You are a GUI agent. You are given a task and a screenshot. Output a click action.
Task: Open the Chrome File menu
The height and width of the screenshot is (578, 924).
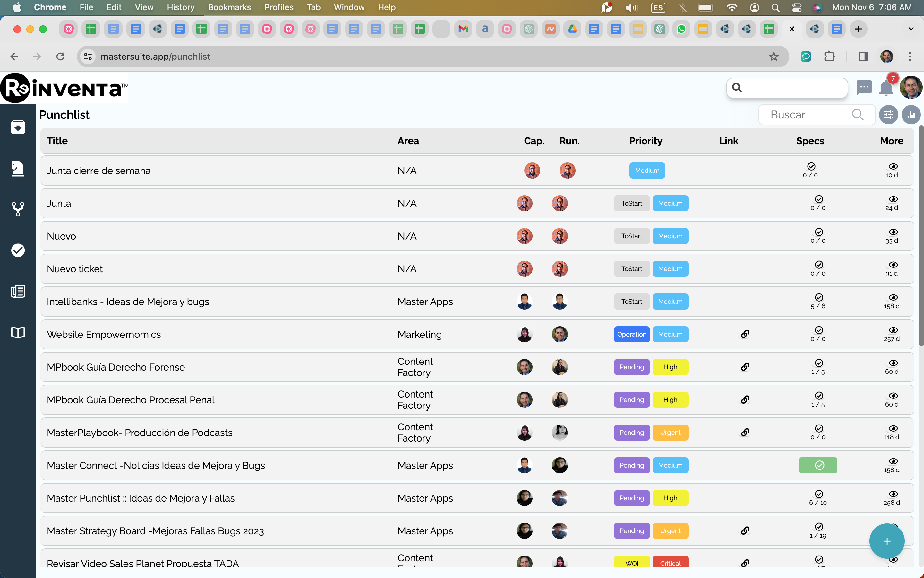pos(86,7)
